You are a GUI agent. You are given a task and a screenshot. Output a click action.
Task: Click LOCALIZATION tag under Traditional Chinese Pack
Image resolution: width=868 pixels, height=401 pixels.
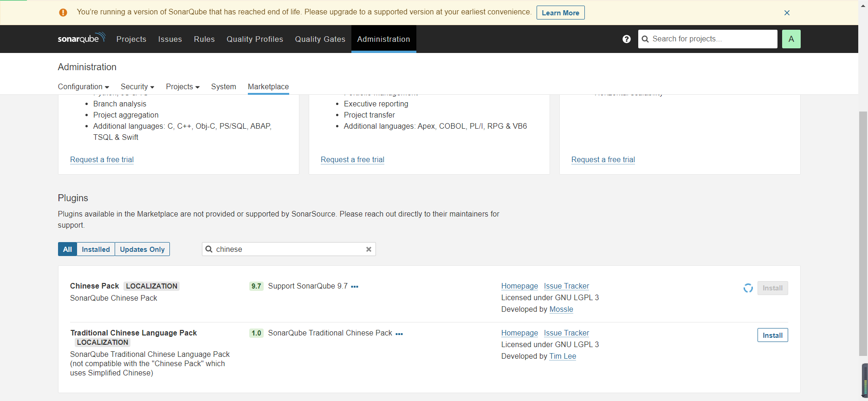coord(103,342)
